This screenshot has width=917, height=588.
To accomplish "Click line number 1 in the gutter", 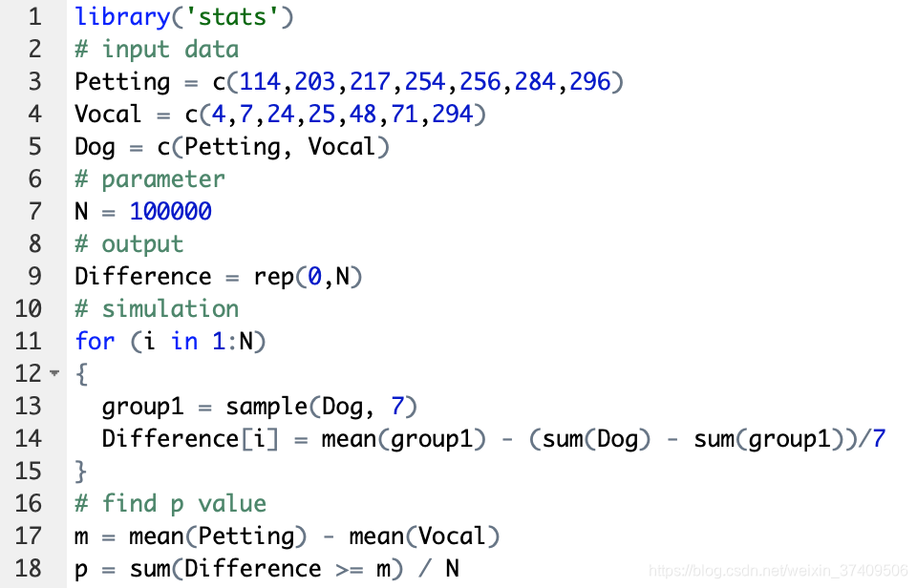I will click(35, 17).
